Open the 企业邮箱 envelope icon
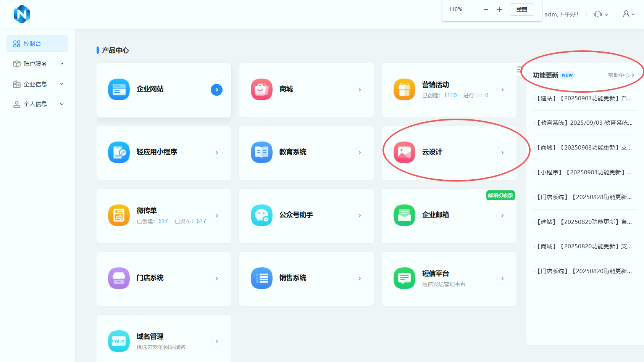This screenshot has width=644, height=362. (x=404, y=216)
